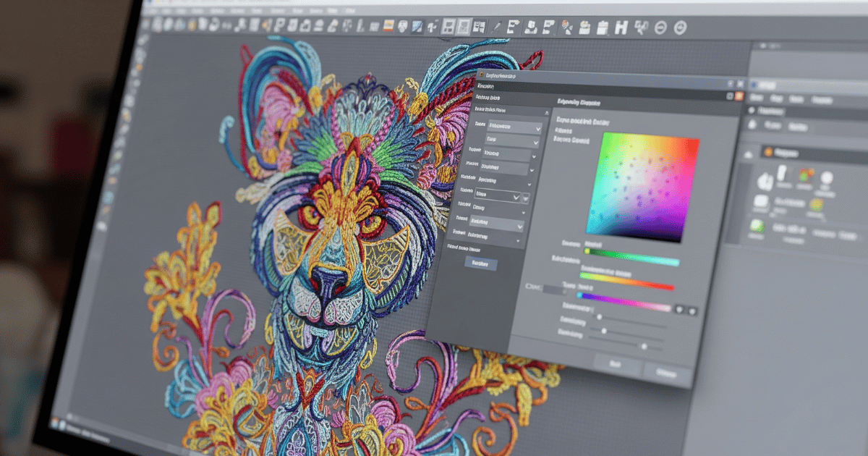This screenshot has width=868, height=456.
Task: Click the yellow to red gradient slider
Action: tap(626, 280)
